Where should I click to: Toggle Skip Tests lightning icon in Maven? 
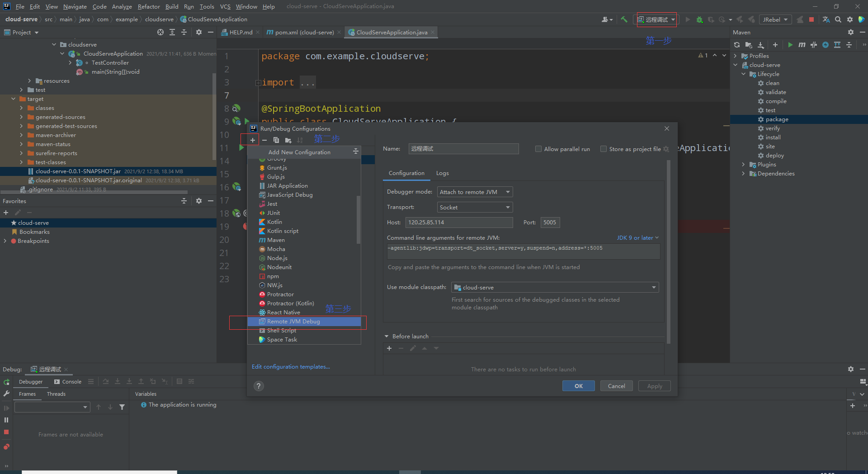(x=826, y=45)
